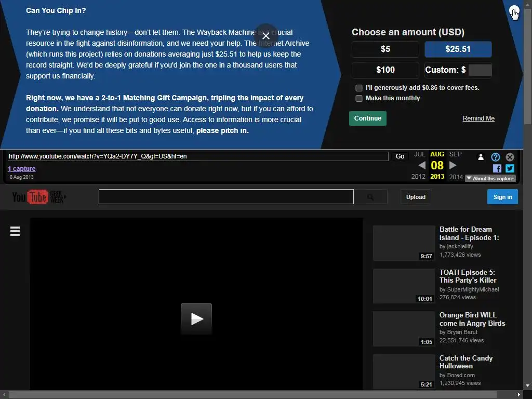The width and height of the screenshot is (532, 399).
Task: Open 'Catch the Candy Halloween' video title
Action: 466,362
